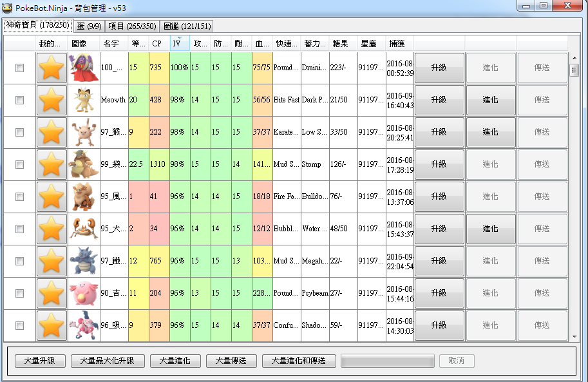This screenshot has height=382, width=588.
Task: Click the Growlithe image in CP 41 row
Action: 84,196
